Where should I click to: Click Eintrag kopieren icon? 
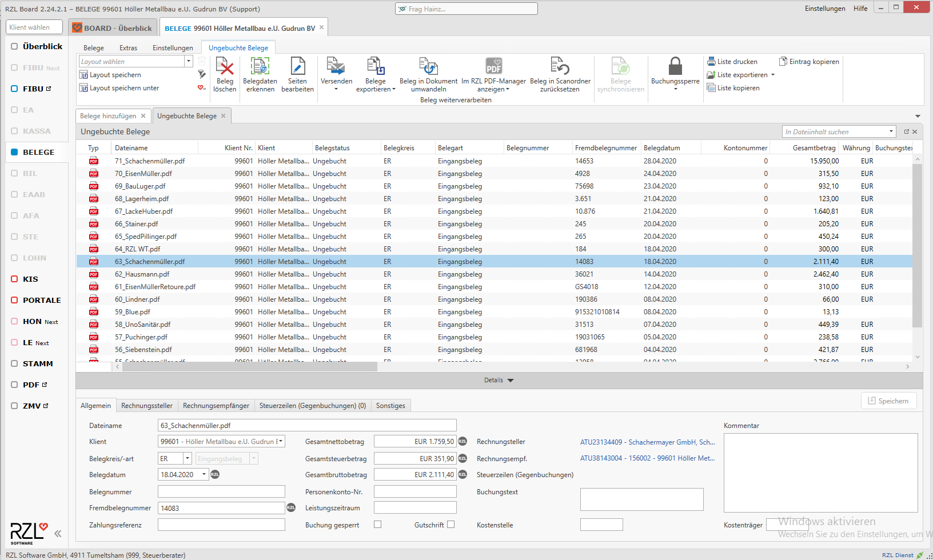click(x=783, y=62)
